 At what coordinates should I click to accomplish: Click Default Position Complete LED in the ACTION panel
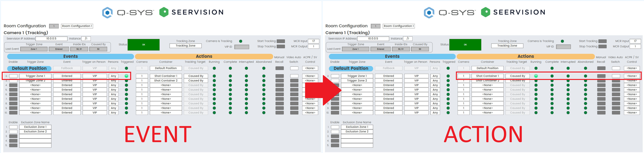(x=552, y=68)
